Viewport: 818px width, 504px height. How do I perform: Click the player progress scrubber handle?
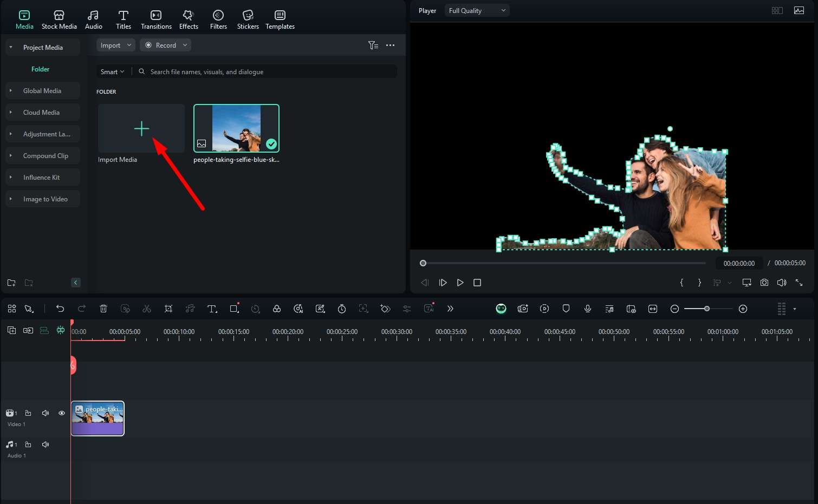423,263
